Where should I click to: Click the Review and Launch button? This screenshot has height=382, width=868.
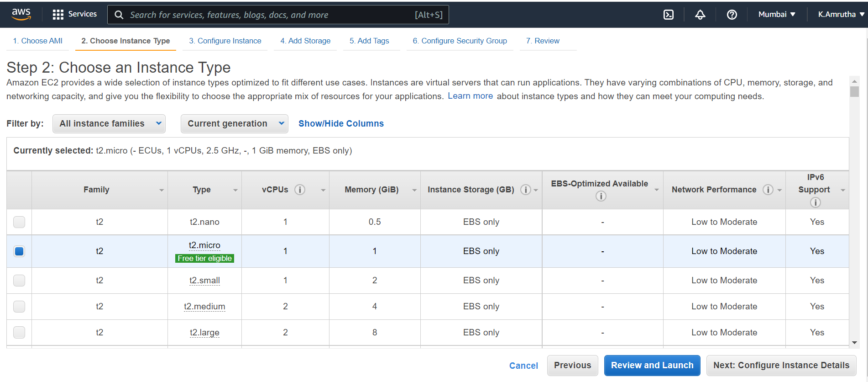[652, 366]
